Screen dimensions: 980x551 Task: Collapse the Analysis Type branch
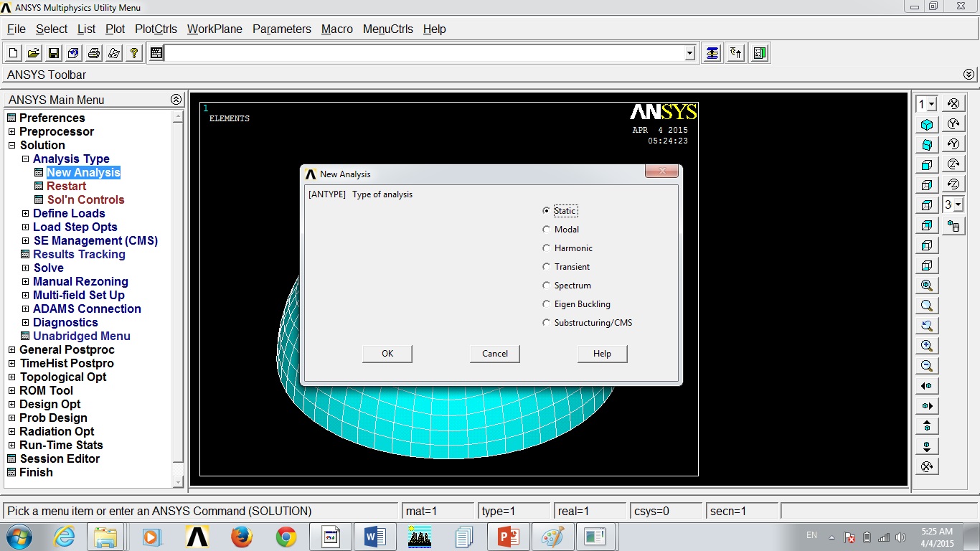click(x=25, y=159)
